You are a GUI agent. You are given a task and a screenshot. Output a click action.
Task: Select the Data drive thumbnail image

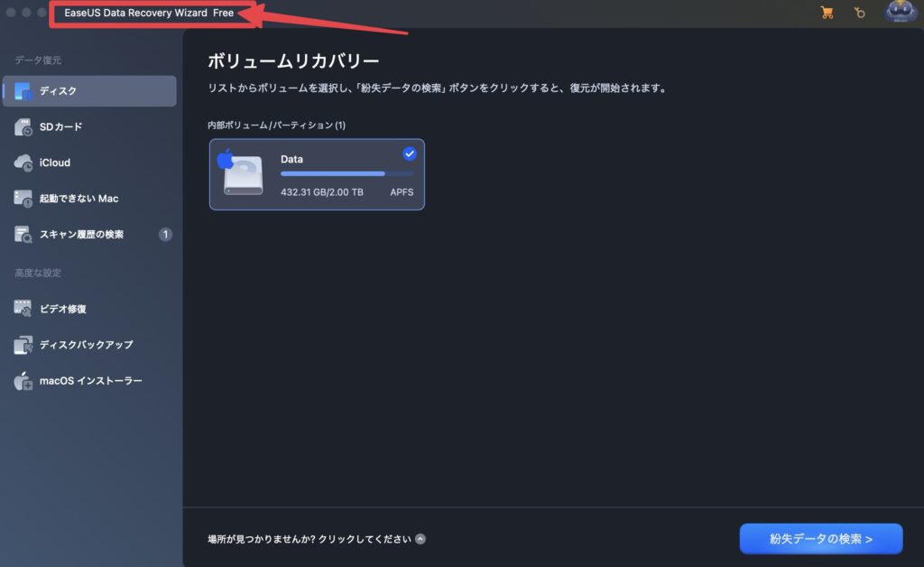241,174
